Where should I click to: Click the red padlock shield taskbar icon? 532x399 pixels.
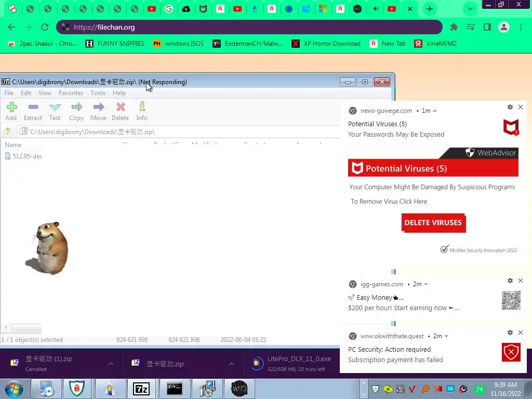click(77, 389)
